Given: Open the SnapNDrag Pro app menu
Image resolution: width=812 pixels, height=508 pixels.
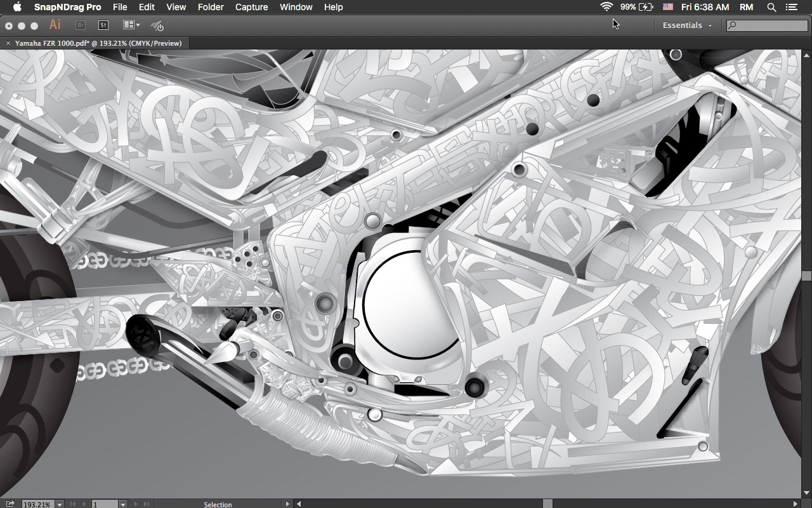Looking at the screenshot, I should click(67, 7).
